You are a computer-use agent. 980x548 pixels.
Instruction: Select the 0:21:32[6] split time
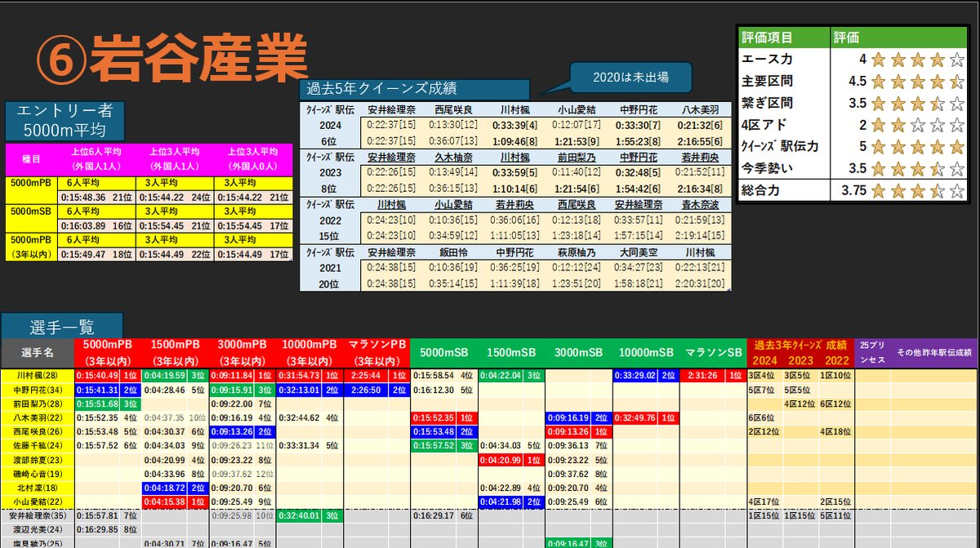[x=699, y=124]
